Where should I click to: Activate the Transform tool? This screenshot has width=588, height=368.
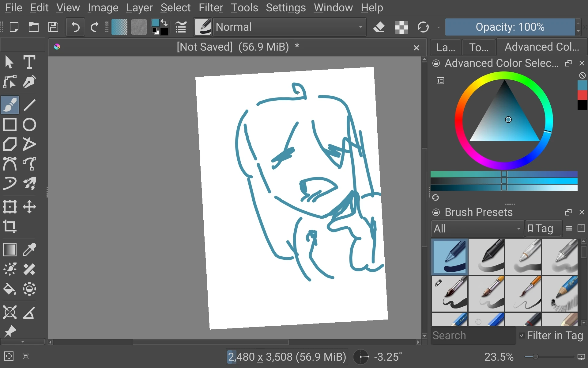(10, 207)
